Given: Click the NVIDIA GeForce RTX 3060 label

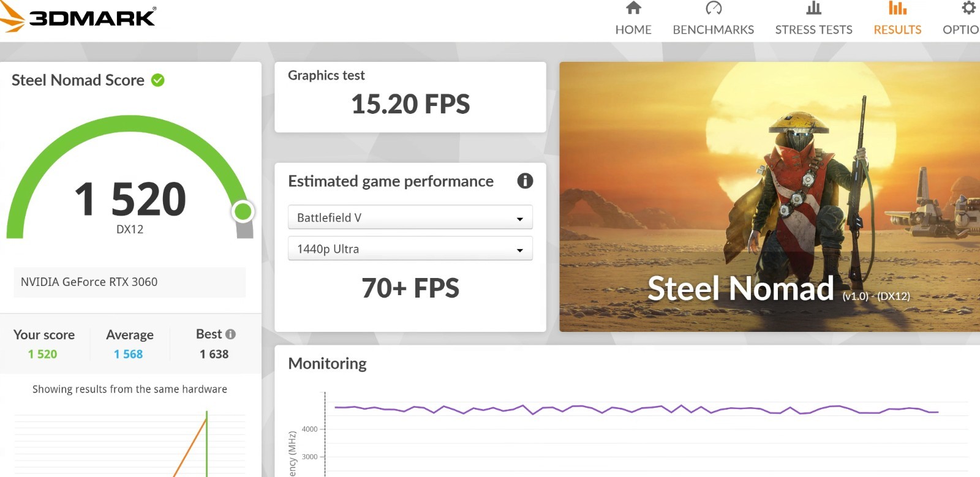Looking at the screenshot, I should coord(89,282).
